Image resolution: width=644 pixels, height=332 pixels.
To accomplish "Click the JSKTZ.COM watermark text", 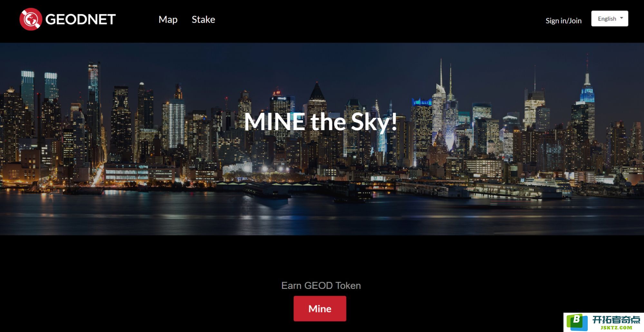I will click(x=616, y=328).
